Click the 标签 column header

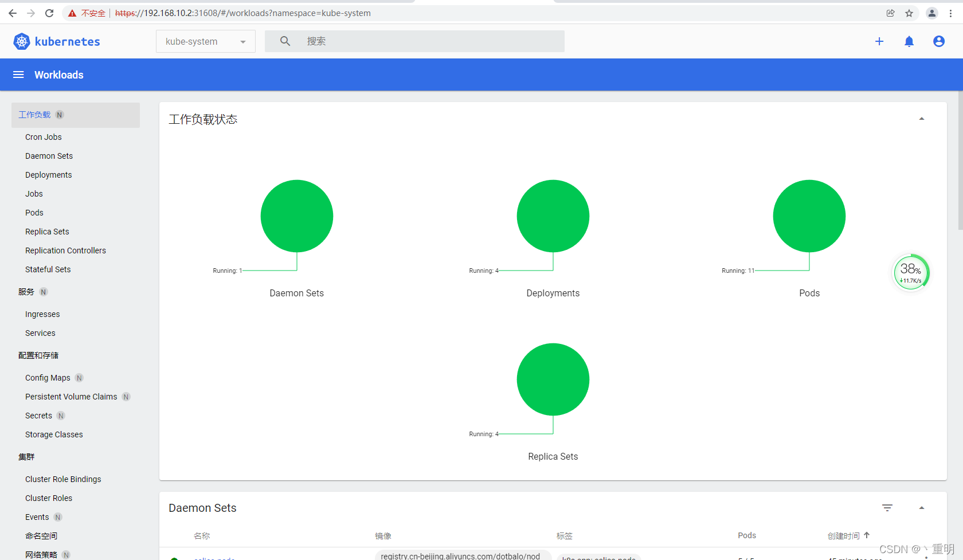pos(565,536)
